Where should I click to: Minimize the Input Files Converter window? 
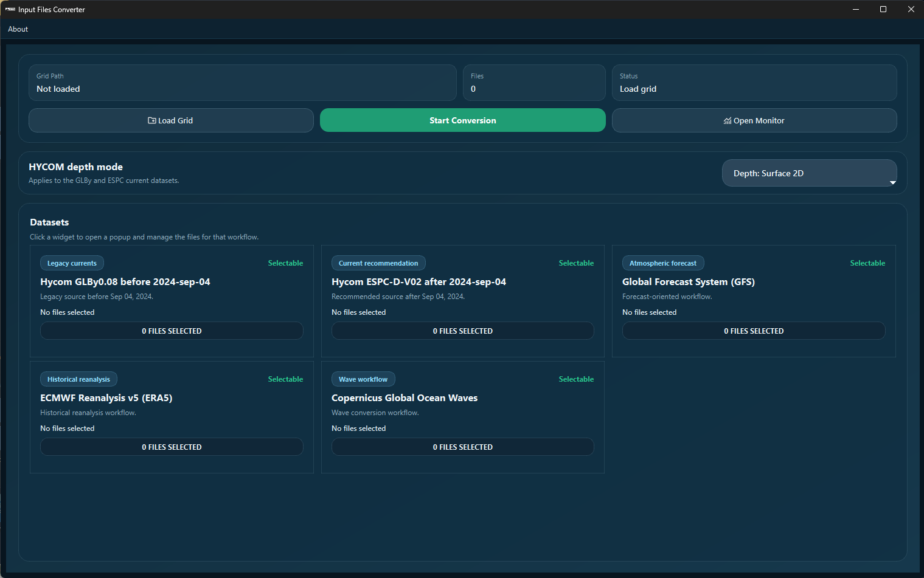(x=856, y=9)
